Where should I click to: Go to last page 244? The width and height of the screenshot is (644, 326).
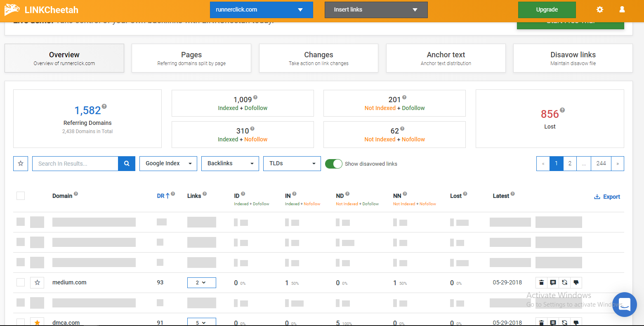tap(601, 164)
